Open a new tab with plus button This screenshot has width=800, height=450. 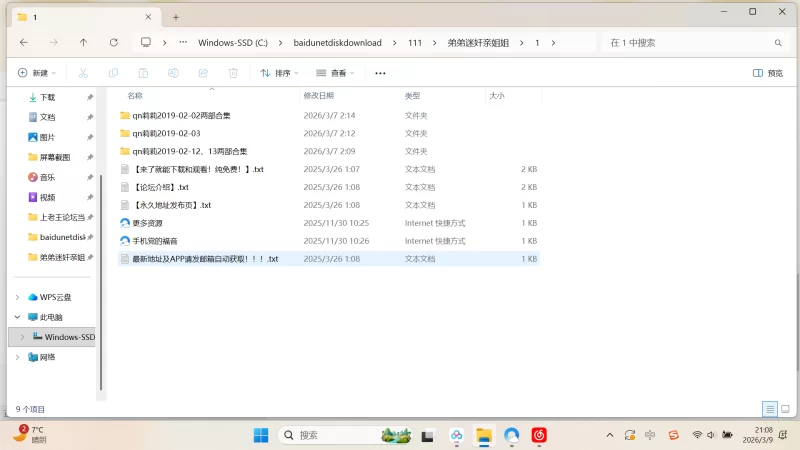tap(176, 17)
